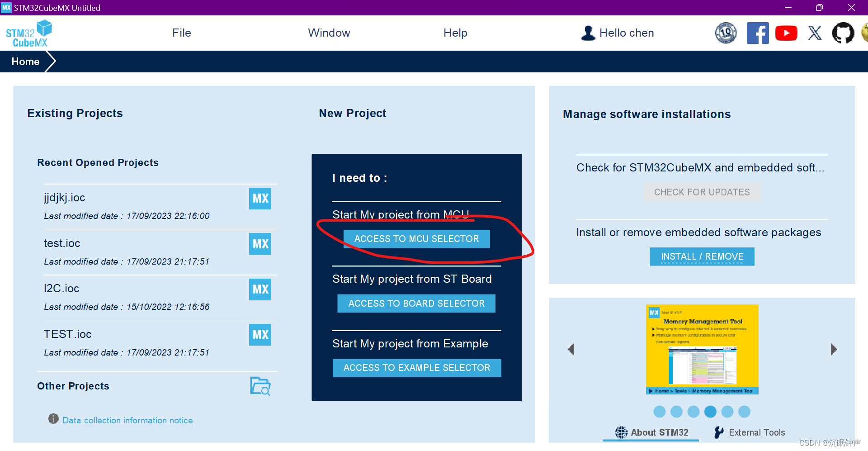Screen dimensions: 868x451
Task: Click ACCESS TO MCU SELECTOR button
Action: click(x=416, y=239)
